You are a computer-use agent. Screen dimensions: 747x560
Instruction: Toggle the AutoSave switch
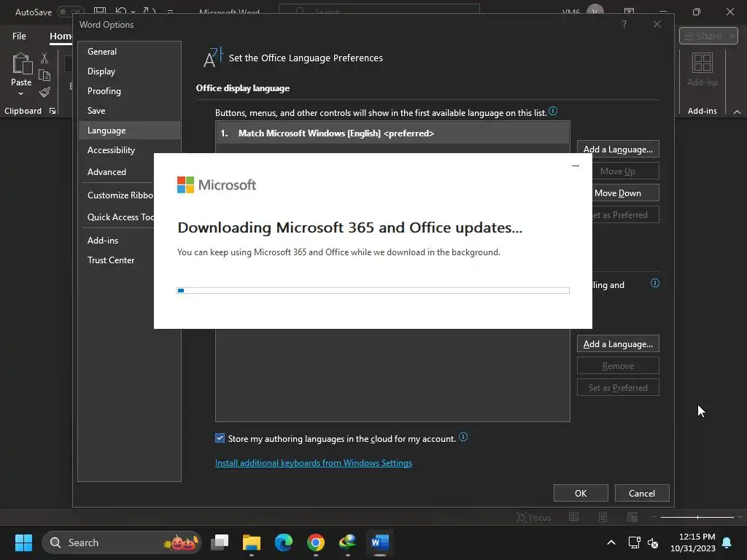pyautogui.click(x=70, y=12)
